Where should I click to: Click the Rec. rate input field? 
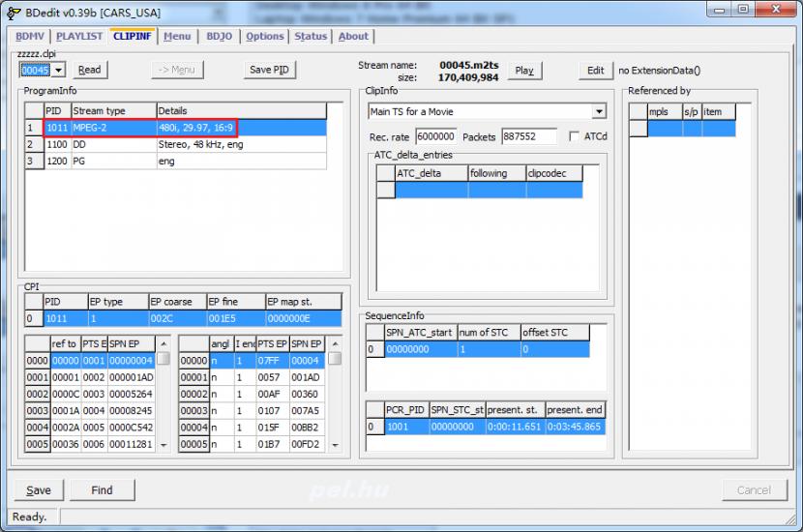[x=435, y=137]
